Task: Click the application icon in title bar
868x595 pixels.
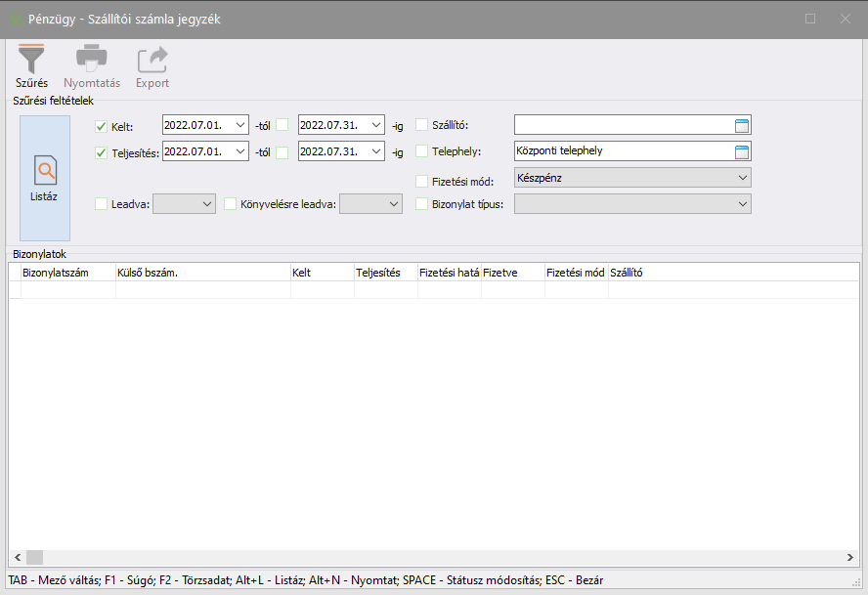Action: point(15,19)
